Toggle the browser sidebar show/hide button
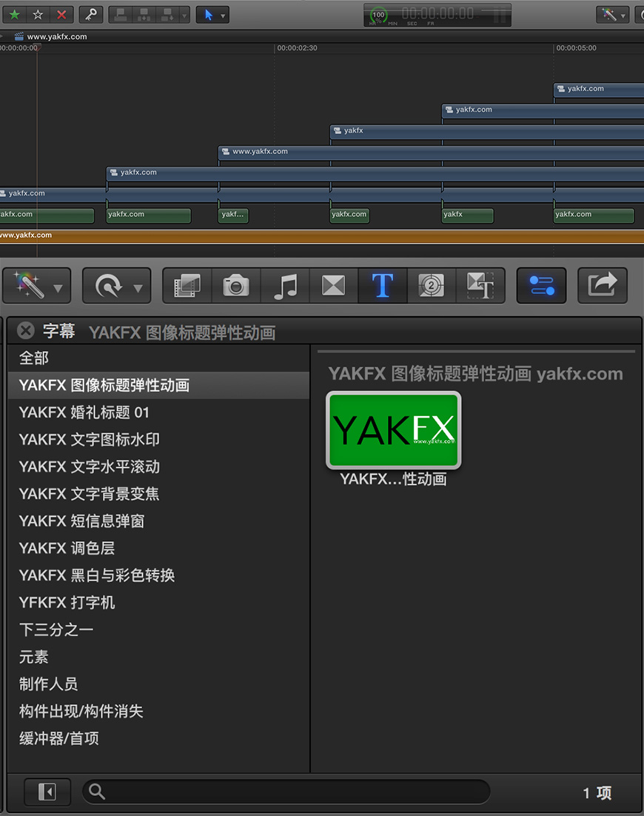644x816 pixels. [x=47, y=792]
